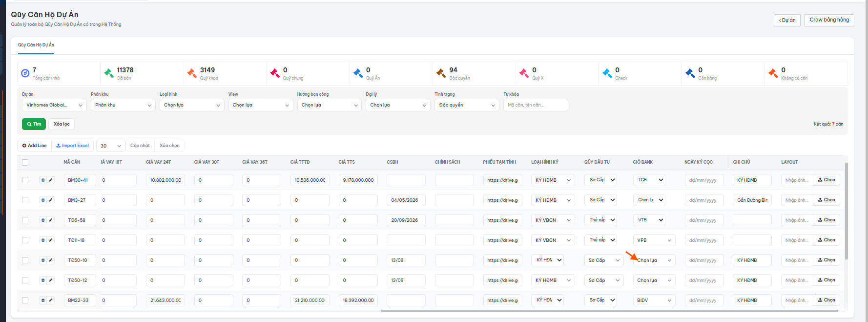The image size is (868, 322).
Task: Delete the BM30-41 row using its trash icon
Action: click(43, 180)
